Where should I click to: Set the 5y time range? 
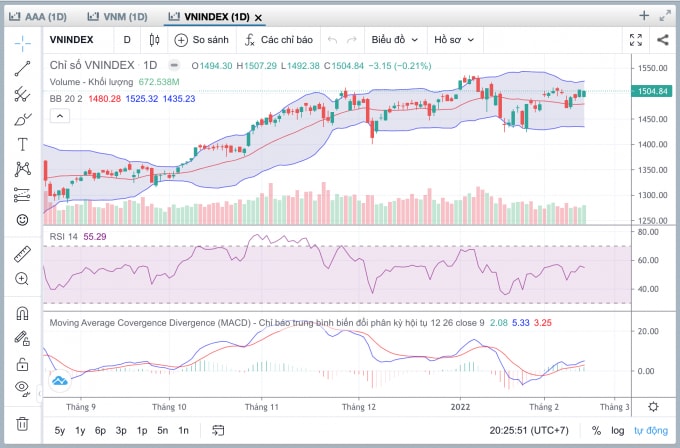coord(60,431)
